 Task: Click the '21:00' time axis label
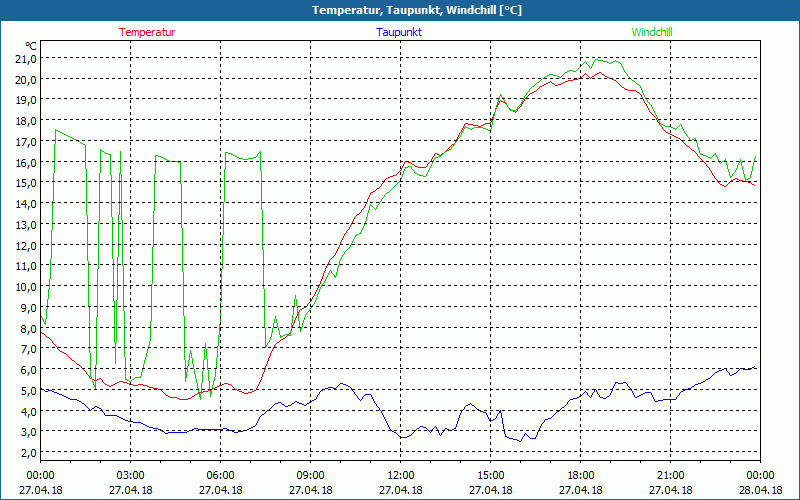point(670,476)
